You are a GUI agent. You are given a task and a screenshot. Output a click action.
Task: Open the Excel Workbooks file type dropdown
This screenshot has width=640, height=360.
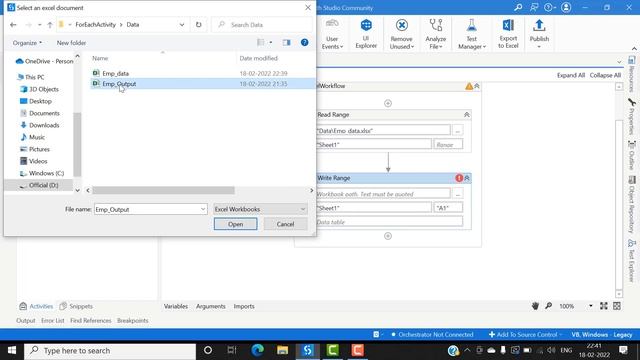click(260, 209)
